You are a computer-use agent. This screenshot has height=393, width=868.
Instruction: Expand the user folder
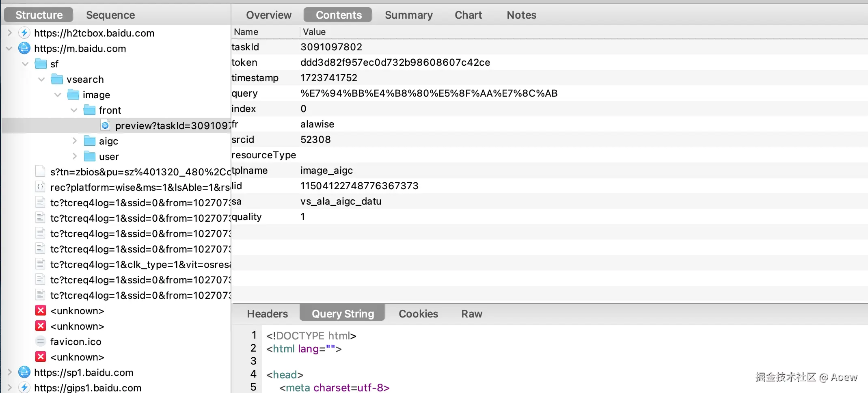75,156
